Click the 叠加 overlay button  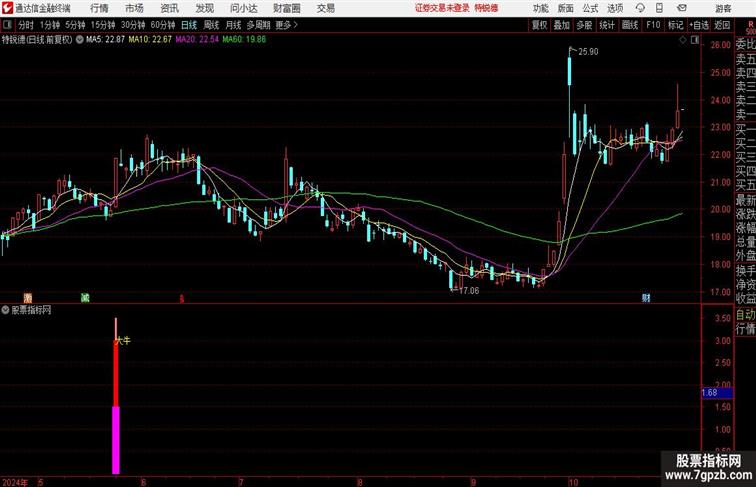click(562, 25)
